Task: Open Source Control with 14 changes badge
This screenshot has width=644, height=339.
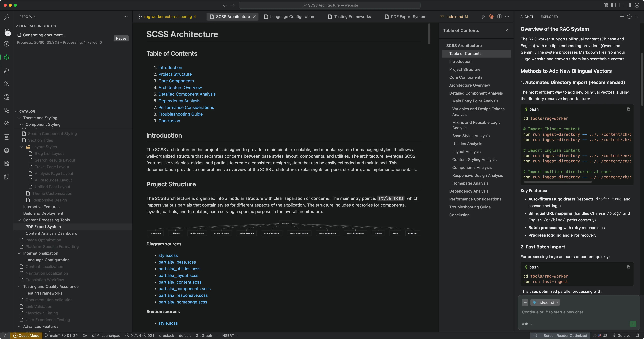Action: [x=7, y=31]
